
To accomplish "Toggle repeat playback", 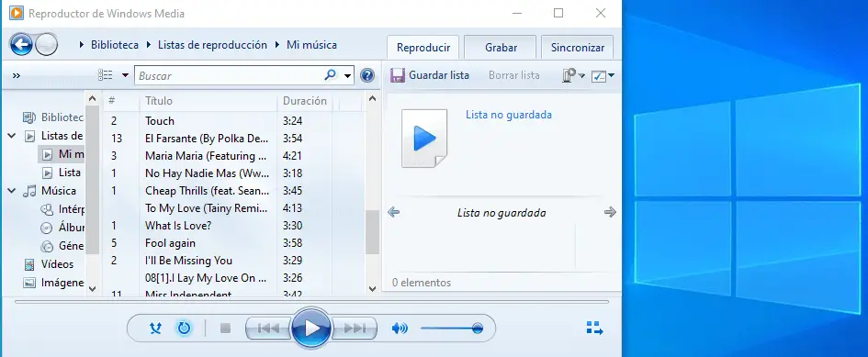I will 184,329.
